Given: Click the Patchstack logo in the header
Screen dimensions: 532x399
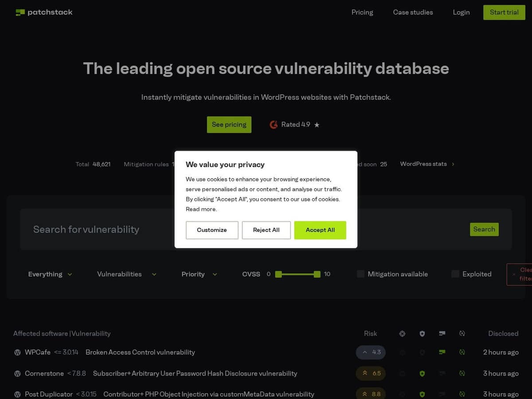Looking at the screenshot, I should [44, 12].
